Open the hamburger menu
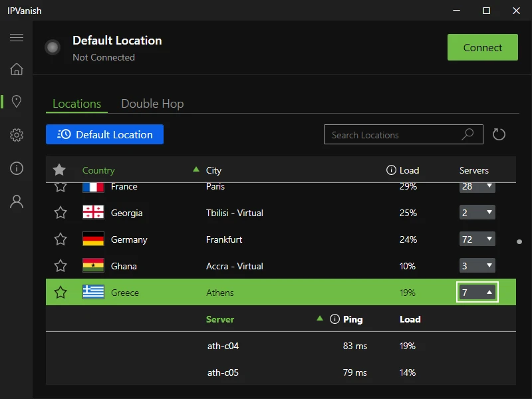The height and width of the screenshot is (399, 532). (x=17, y=38)
